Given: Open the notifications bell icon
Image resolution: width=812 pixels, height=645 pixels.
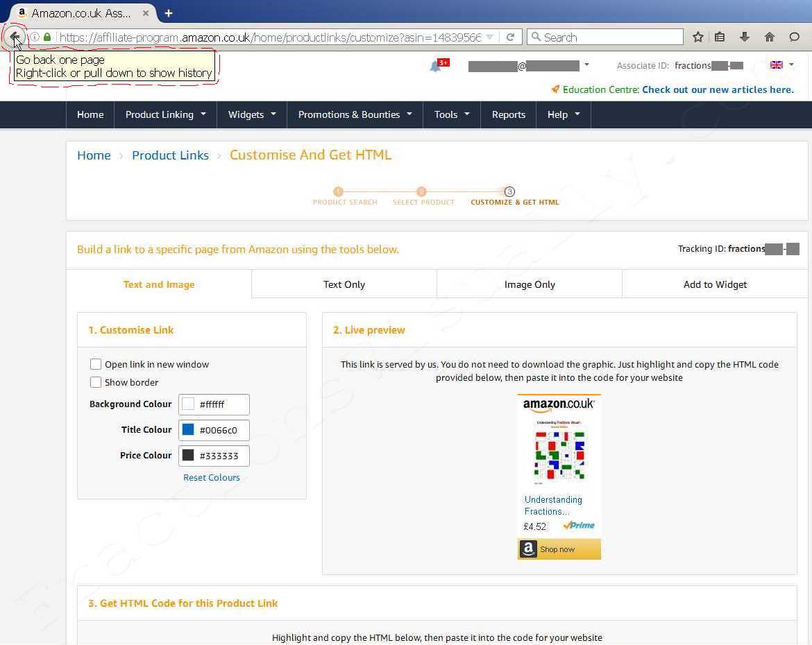Looking at the screenshot, I should pyautogui.click(x=436, y=67).
